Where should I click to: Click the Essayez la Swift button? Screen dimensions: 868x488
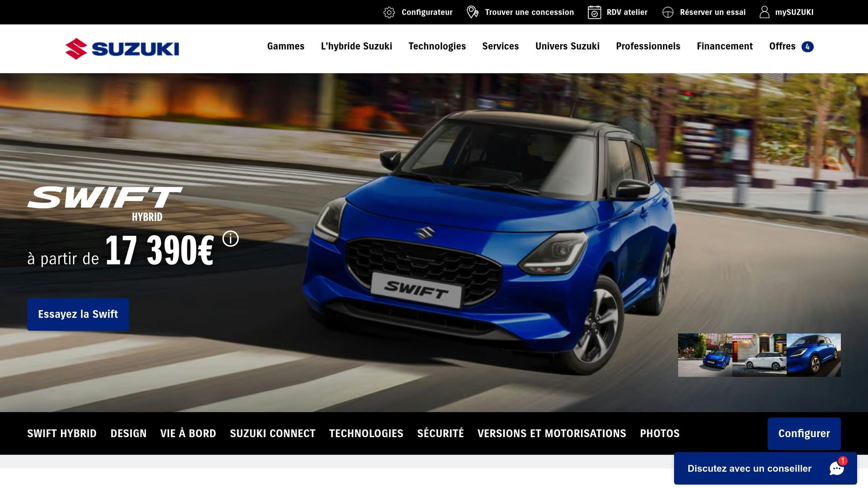[x=78, y=314]
